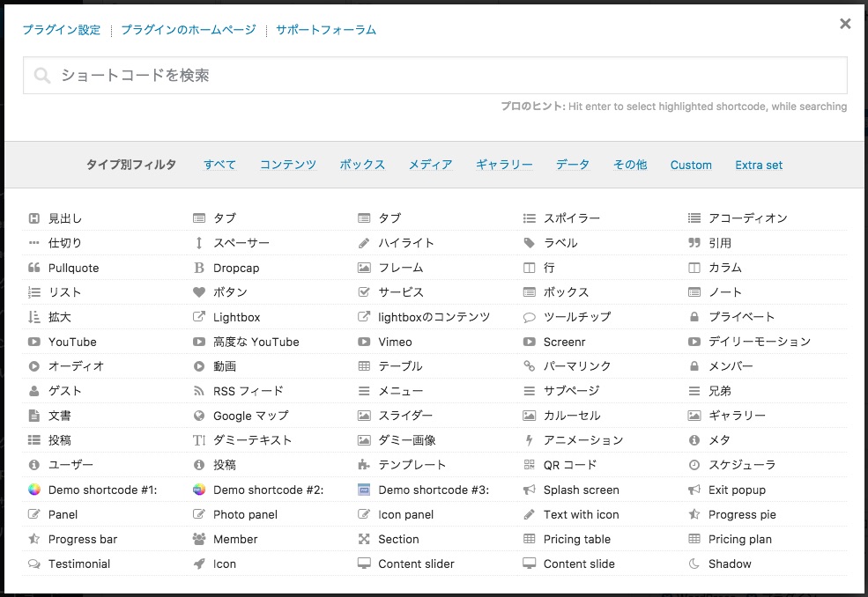Select the Google マップ globe icon
This screenshot has width=868, height=597.
[x=199, y=416]
